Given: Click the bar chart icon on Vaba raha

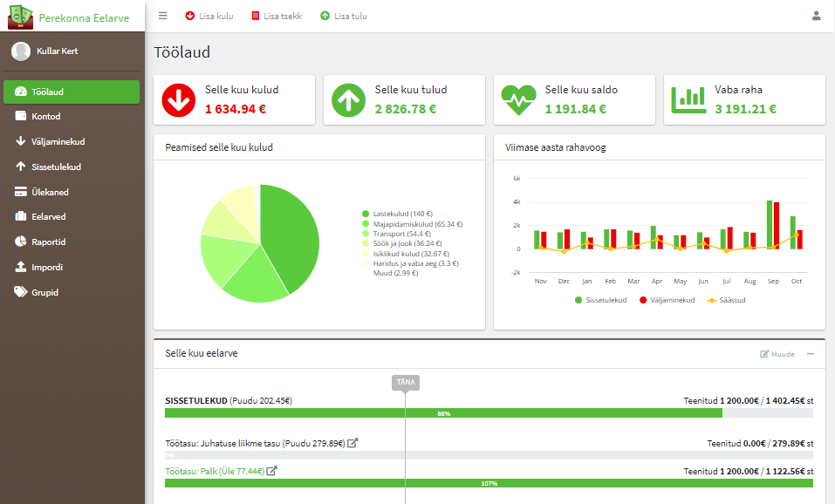Looking at the screenshot, I should pyautogui.click(x=688, y=100).
